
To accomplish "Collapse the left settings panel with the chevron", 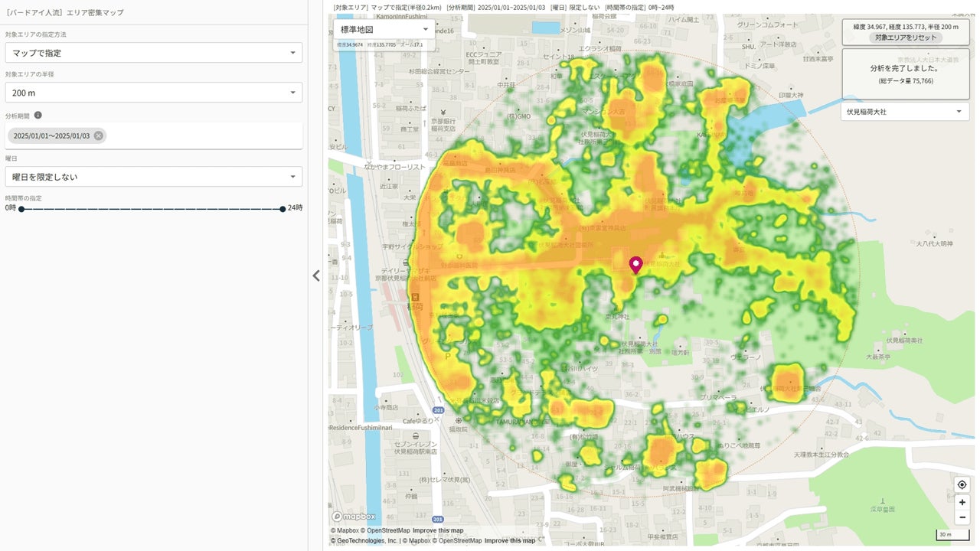I will point(316,275).
